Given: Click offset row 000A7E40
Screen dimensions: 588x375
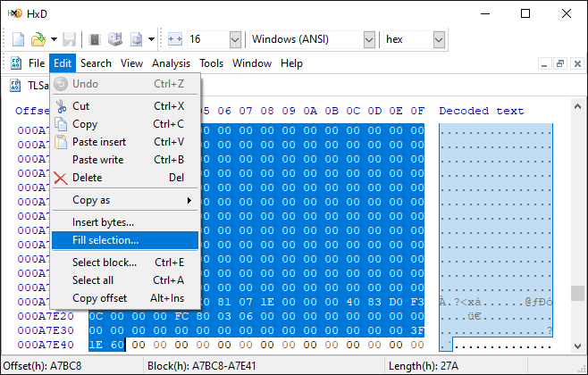Looking at the screenshot, I should (x=46, y=345).
